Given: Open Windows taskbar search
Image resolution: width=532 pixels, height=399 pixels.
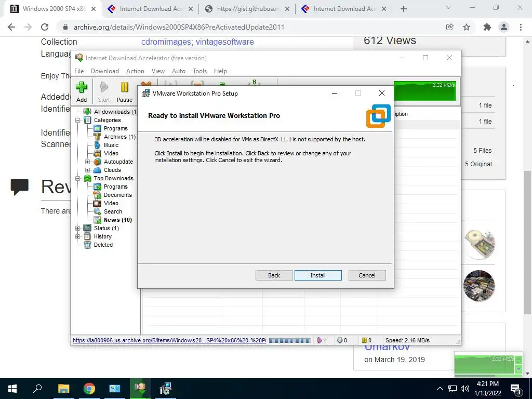Looking at the screenshot, I should pyautogui.click(x=38, y=389).
